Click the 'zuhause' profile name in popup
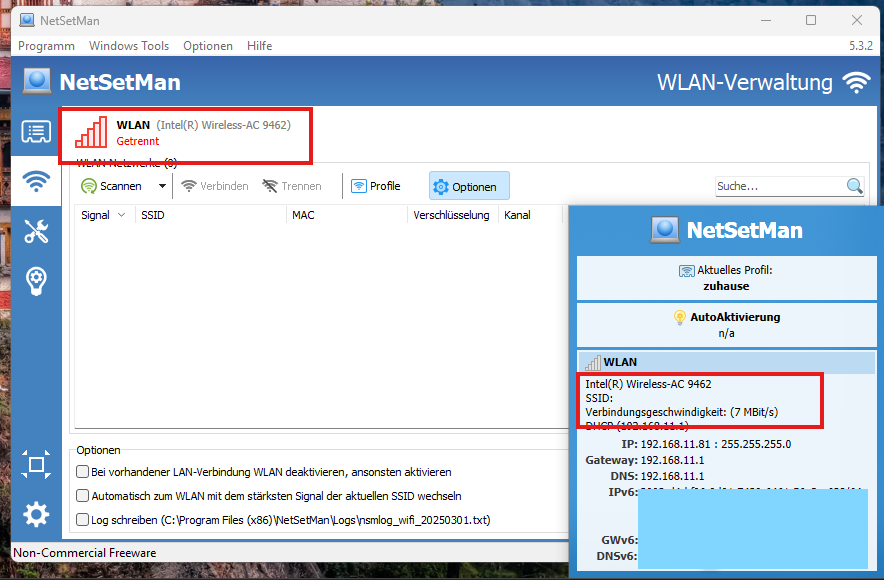Viewport: 884px width, 580px height. click(x=726, y=286)
